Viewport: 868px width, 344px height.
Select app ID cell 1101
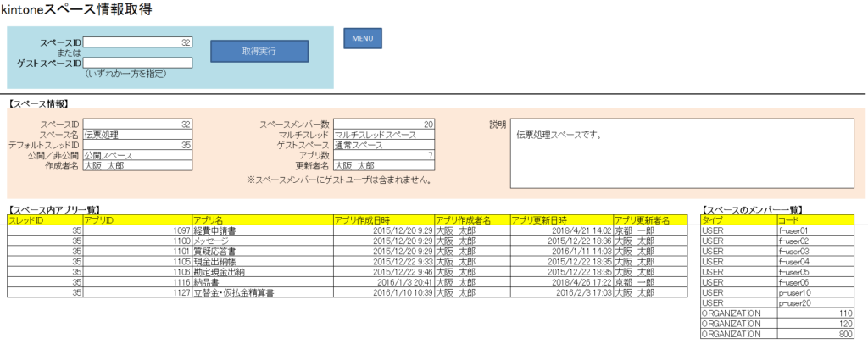tap(137, 251)
